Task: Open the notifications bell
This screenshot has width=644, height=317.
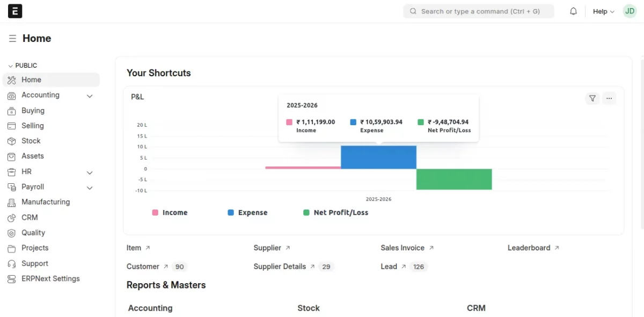Action: tap(573, 11)
